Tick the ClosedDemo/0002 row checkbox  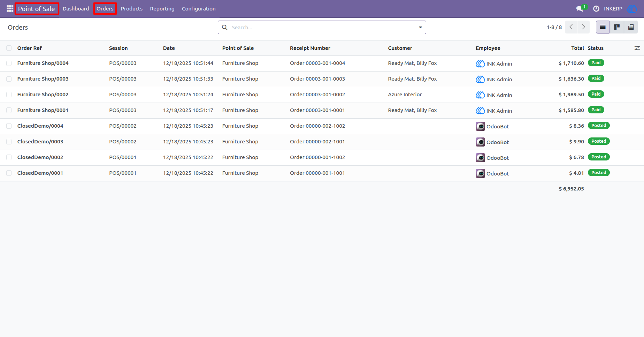(x=9, y=157)
